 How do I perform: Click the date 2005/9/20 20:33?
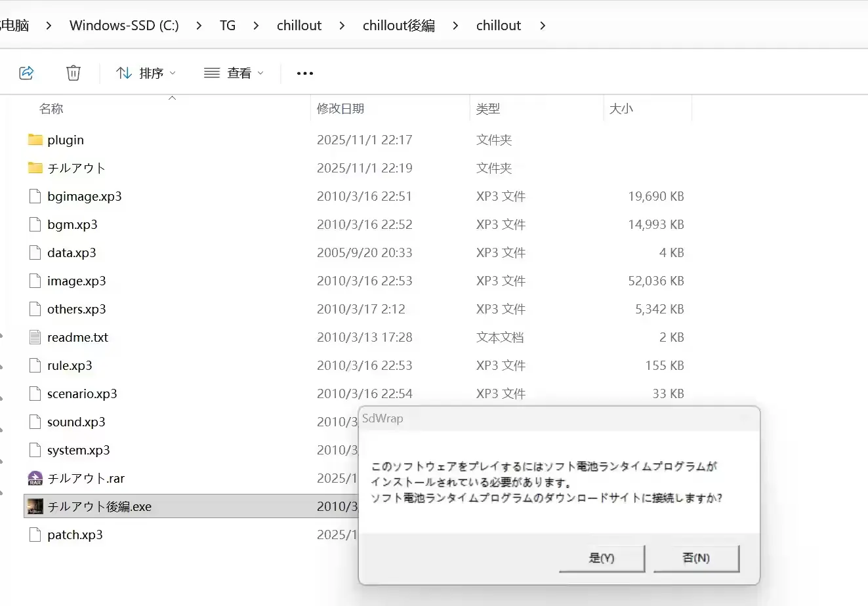click(x=365, y=253)
